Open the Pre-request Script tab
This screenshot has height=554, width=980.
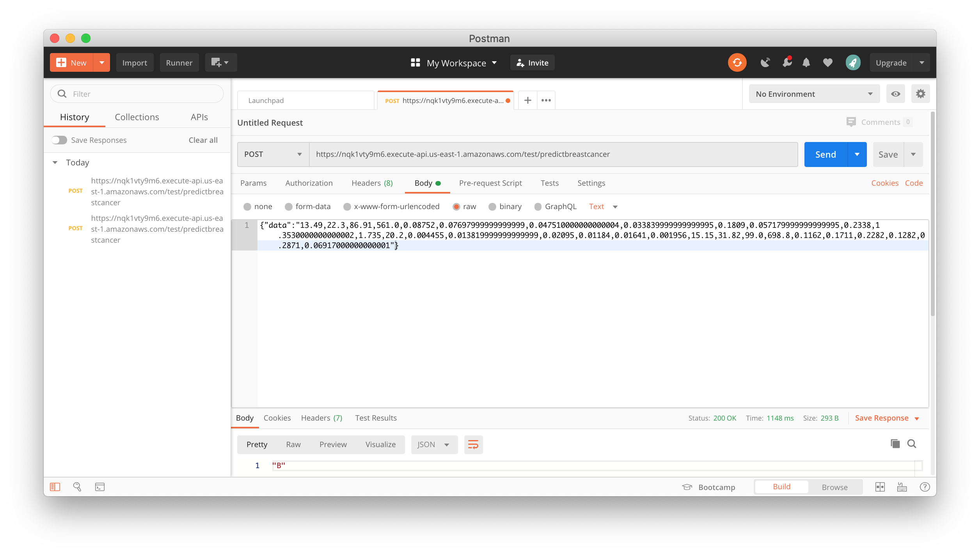490,183
